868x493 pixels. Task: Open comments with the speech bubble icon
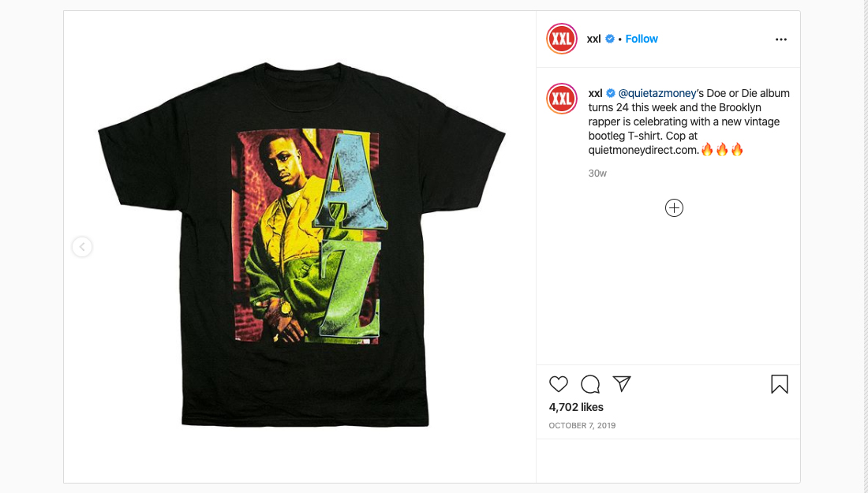(590, 384)
